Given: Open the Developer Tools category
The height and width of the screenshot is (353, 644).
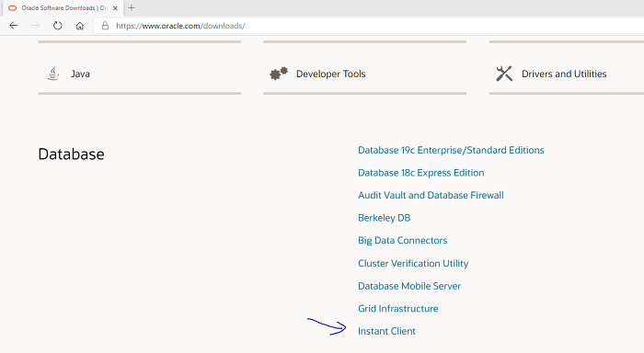Looking at the screenshot, I should point(330,74).
